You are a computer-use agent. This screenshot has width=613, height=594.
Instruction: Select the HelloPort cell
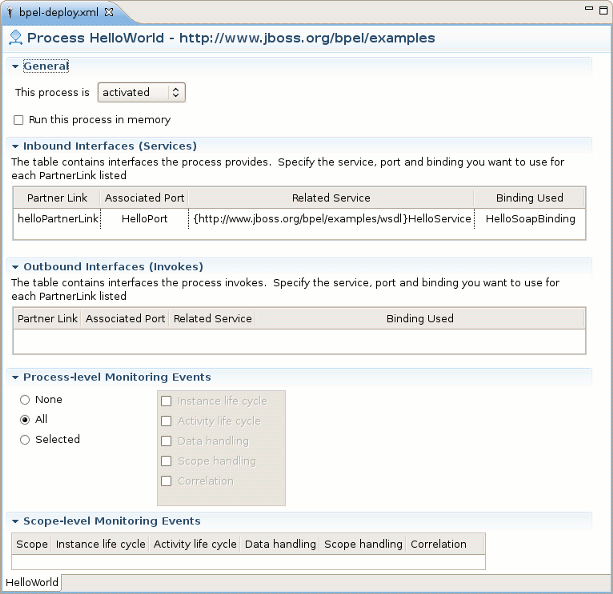pos(144,219)
